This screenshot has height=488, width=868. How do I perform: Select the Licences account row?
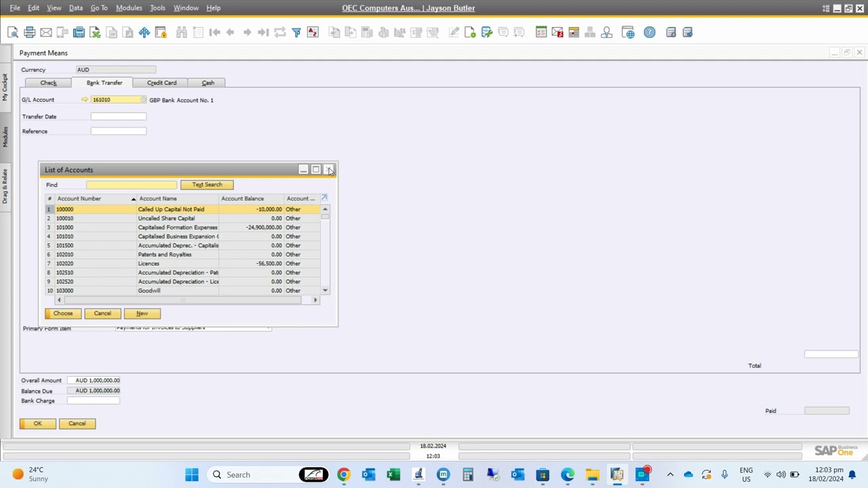[x=183, y=264]
